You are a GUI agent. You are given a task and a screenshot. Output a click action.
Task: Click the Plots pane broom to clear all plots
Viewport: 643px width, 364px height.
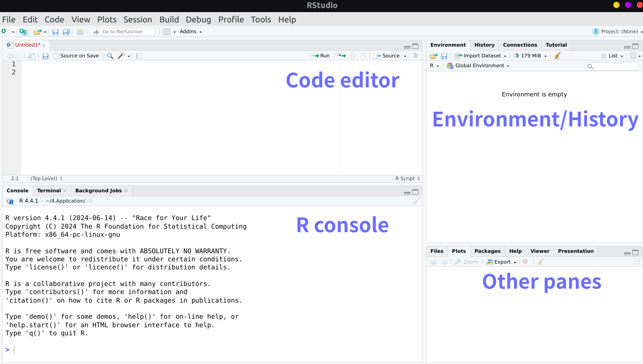[x=541, y=262]
